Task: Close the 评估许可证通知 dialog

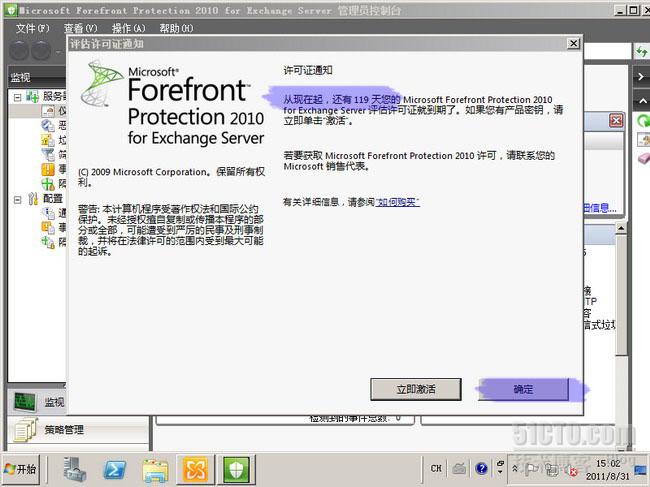Action: (573, 43)
